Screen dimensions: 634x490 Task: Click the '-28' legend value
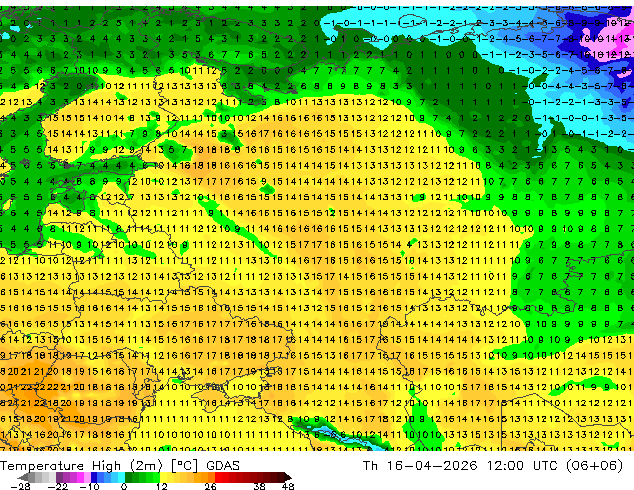click(20, 486)
